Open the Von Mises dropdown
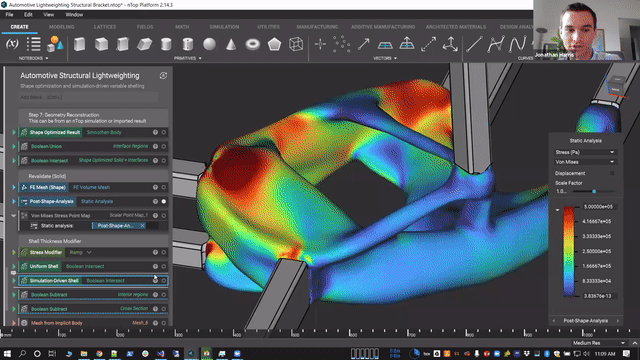 coord(584,162)
